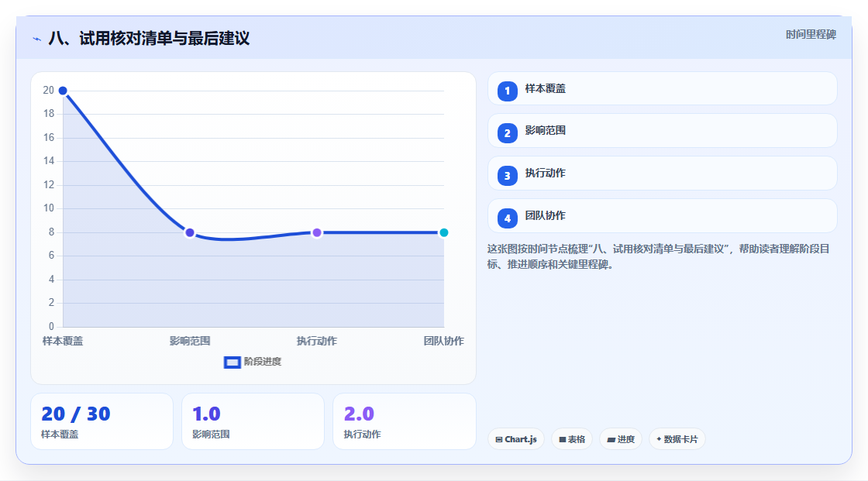Click the 样本覆盖 data point at value 20
Screen dimensions: 868x481
coord(63,91)
